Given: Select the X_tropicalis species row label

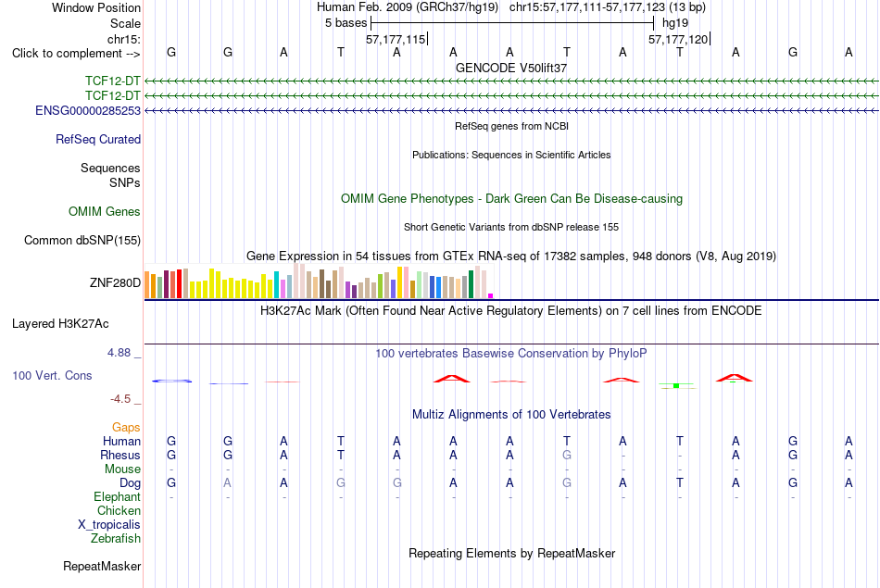Looking at the screenshot, I should tap(109, 525).
